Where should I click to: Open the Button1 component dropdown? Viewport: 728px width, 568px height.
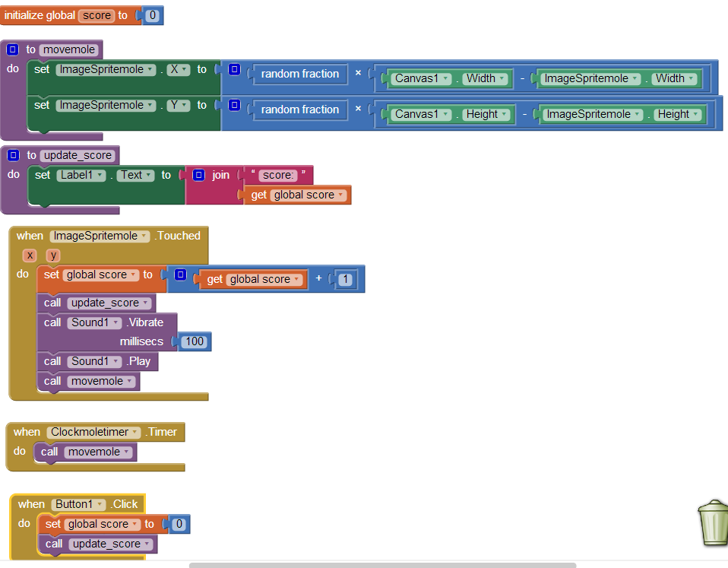click(x=78, y=504)
